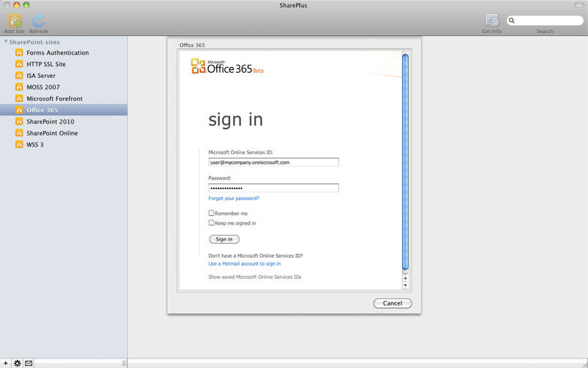Click the plus button at bottom-left bar
The image size is (588, 368).
[x=6, y=363]
